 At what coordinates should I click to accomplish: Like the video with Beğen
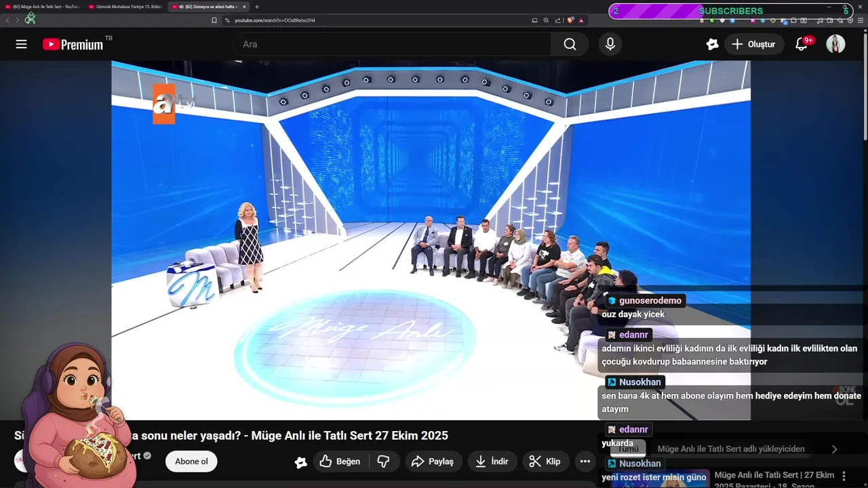340,462
